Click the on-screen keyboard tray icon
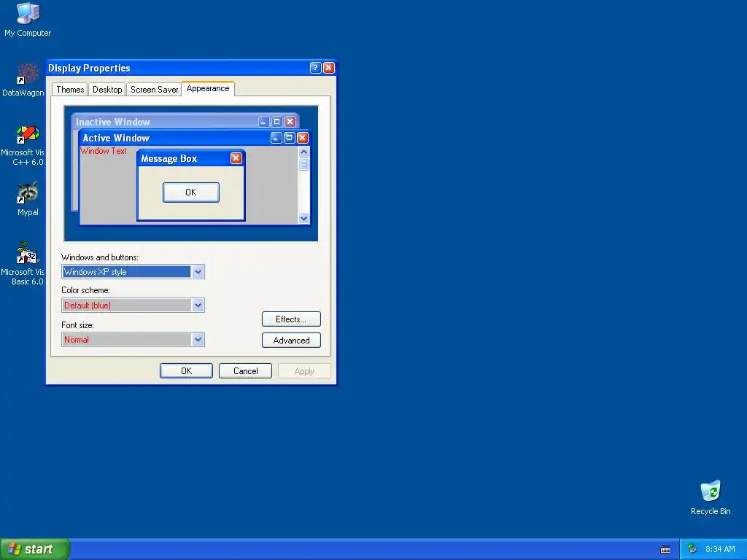This screenshot has width=747, height=560. 665,550
